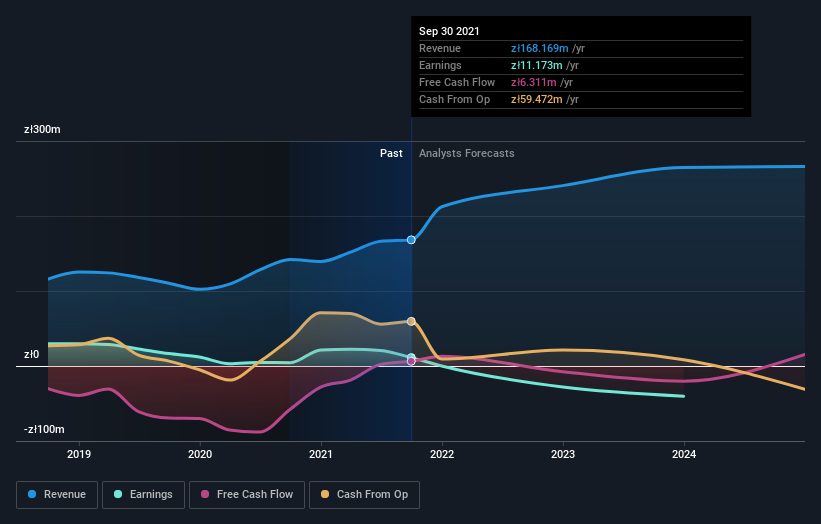Toggle the Revenue legend button
Viewport: 821px width, 524px height.
(57, 495)
